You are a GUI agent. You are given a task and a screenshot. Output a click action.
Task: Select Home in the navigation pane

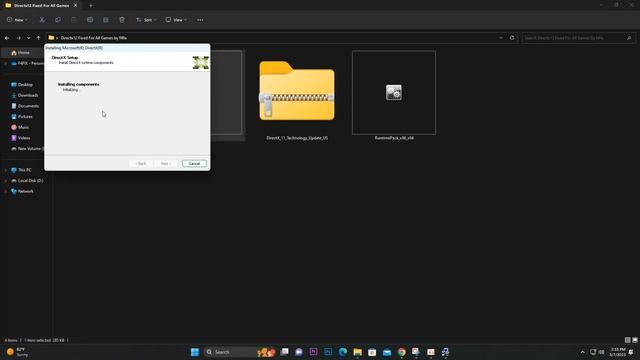23,53
